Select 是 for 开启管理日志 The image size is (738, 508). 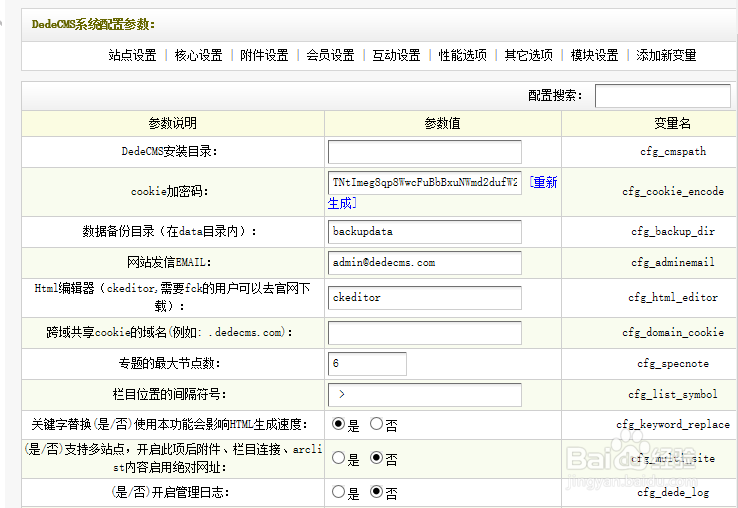click(338, 492)
